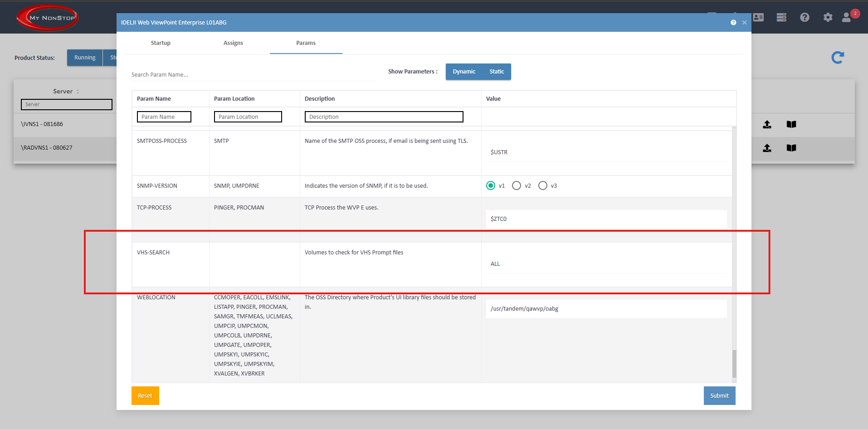Switch to the Startup tab
868x429 pixels.
click(x=161, y=43)
